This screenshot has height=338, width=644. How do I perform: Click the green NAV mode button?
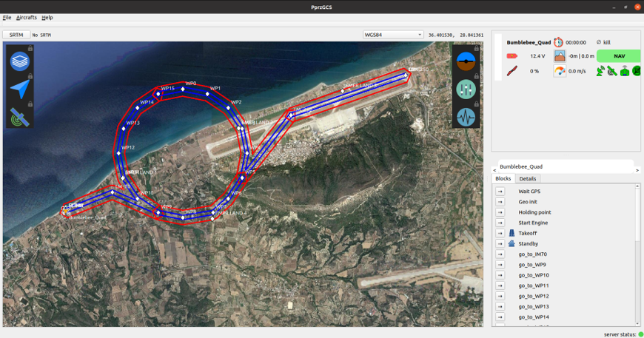619,56
